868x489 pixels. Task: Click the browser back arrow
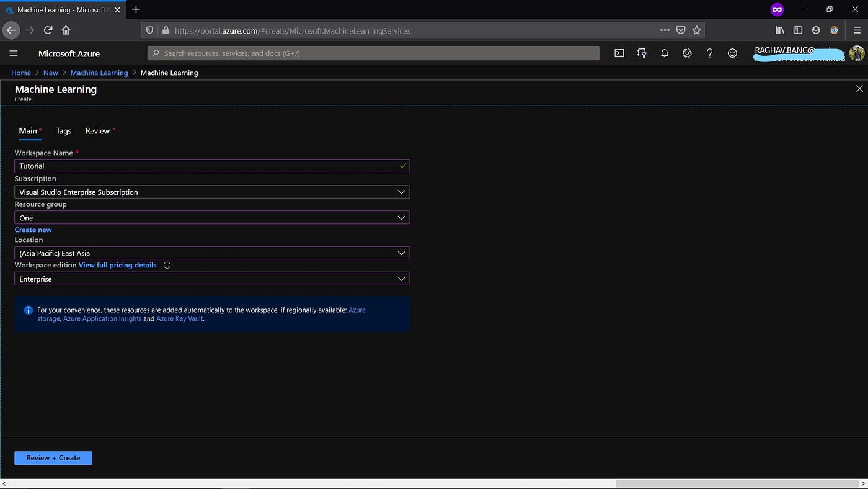tap(11, 30)
